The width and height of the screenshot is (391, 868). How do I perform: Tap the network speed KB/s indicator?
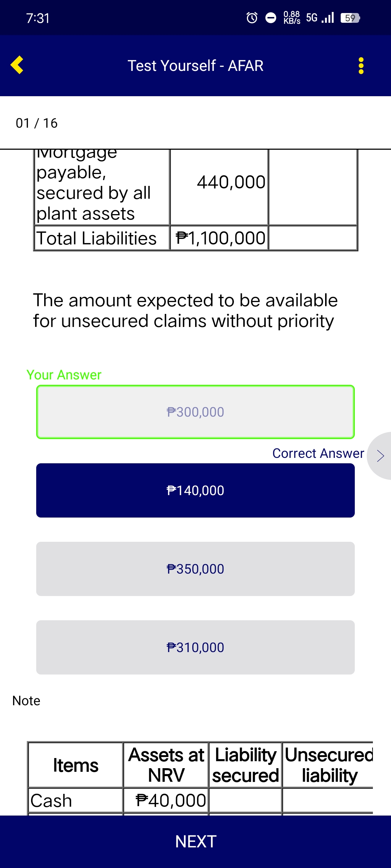(292, 18)
